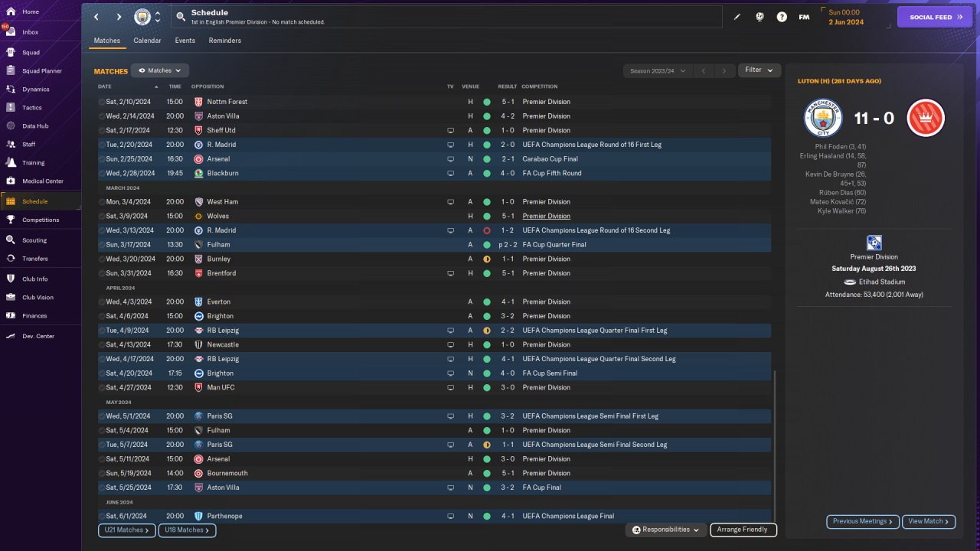Click the UEFA Champions League Final competition text
The image size is (980, 551).
click(x=568, y=517)
